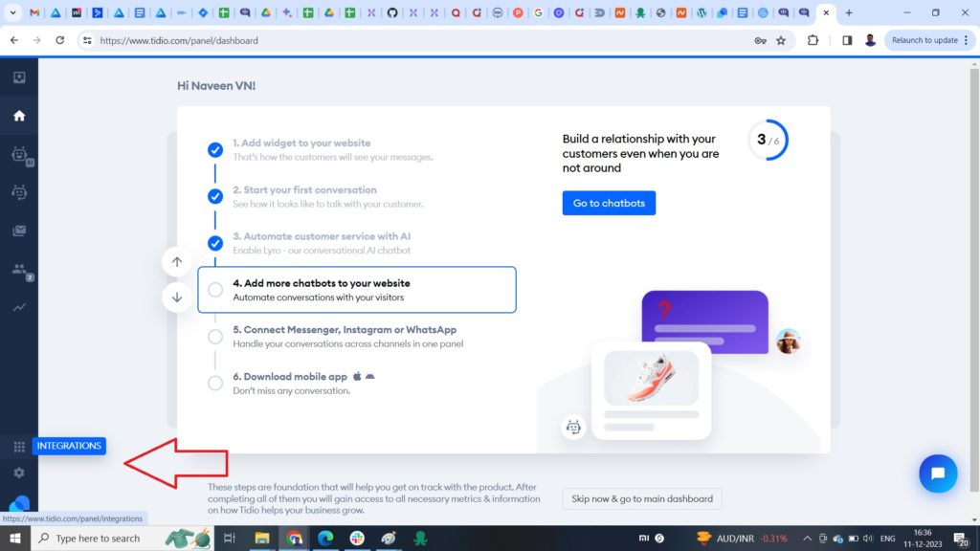Click the ENG language indicator
Viewport: 980px width, 551px height.
point(887,538)
